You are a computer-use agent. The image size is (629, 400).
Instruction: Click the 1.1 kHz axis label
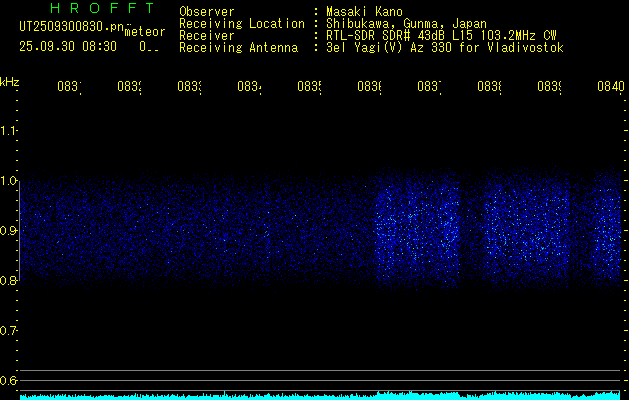(9, 131)
